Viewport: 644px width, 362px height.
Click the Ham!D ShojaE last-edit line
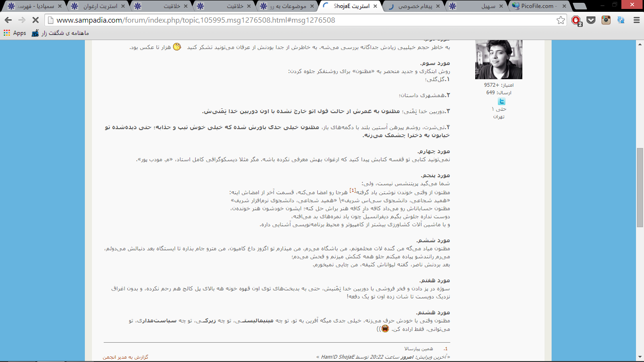382,357
